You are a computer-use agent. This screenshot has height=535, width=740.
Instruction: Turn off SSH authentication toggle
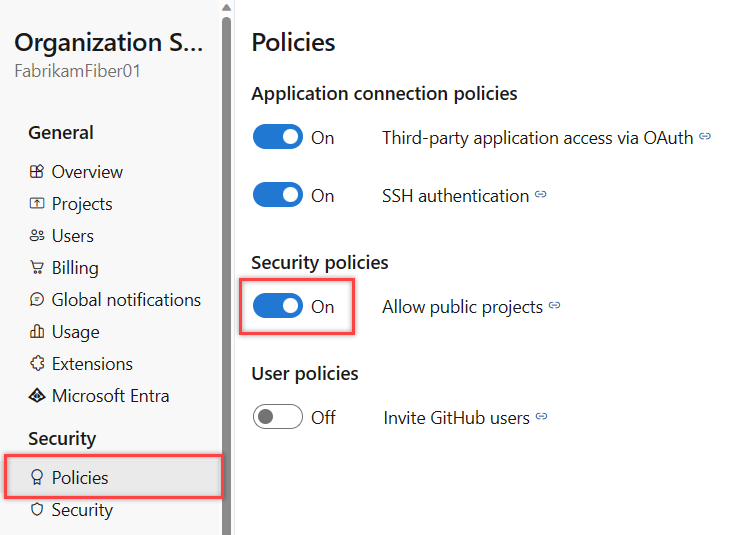[277, 196]
